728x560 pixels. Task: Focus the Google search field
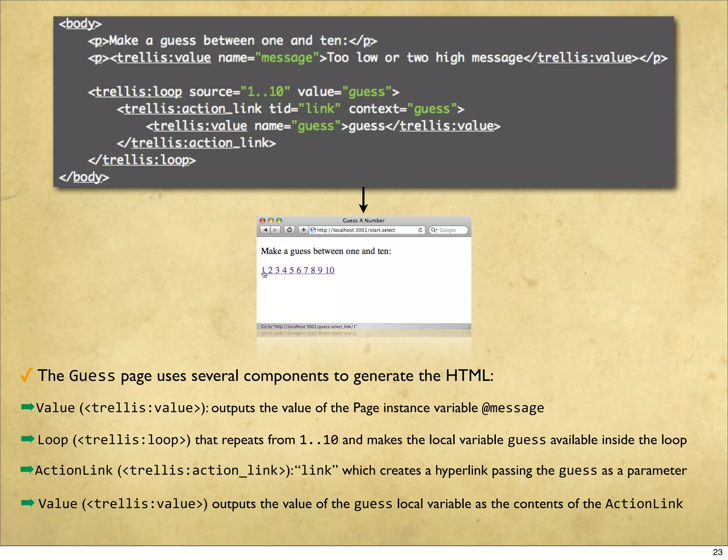448,230
